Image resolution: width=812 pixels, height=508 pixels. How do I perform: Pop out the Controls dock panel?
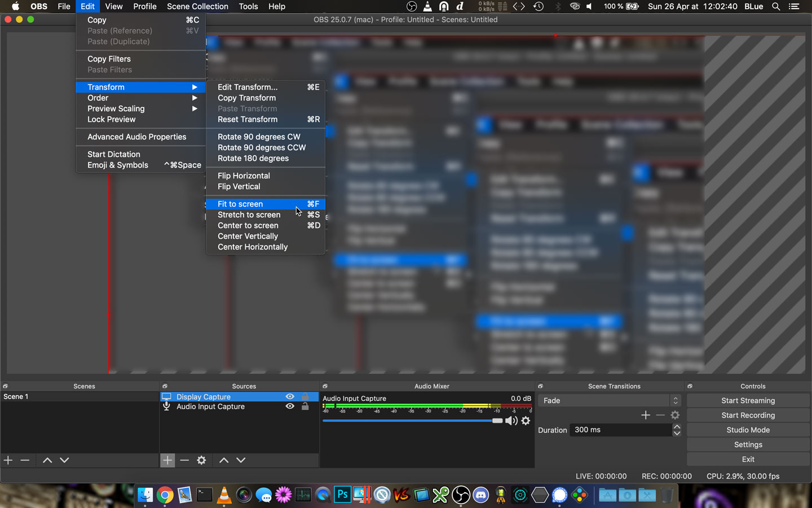coord(690,387)
